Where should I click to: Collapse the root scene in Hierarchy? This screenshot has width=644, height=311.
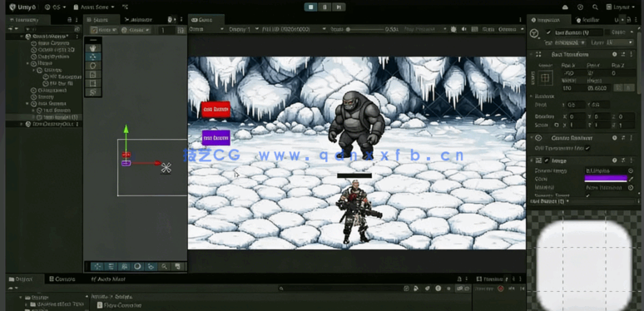(x=22, y=37)
